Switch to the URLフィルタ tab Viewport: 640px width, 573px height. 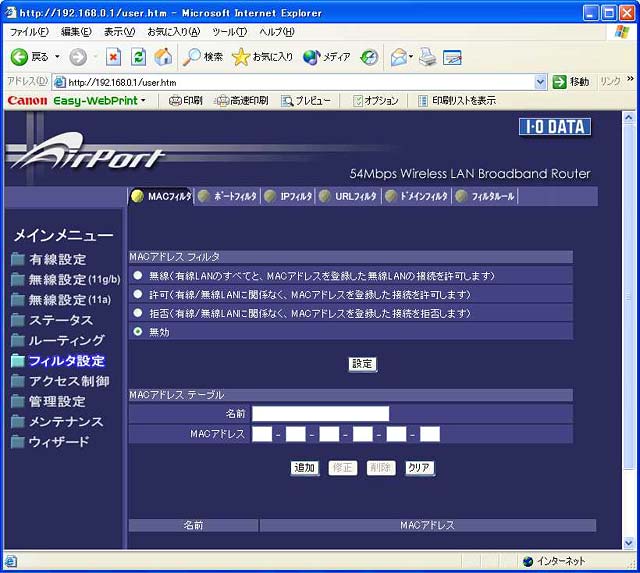pos(348,196)
